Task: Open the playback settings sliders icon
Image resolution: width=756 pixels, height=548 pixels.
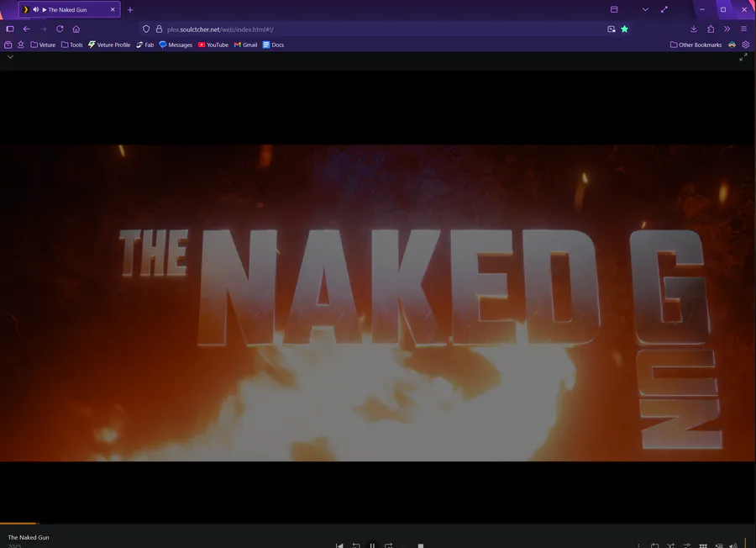Action: click(687, 545)
